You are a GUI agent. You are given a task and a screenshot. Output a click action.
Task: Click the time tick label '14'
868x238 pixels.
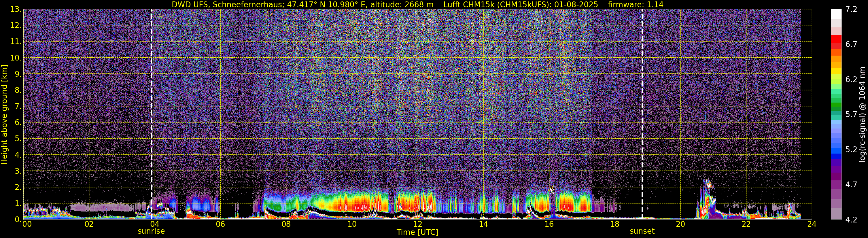[483, 224]
